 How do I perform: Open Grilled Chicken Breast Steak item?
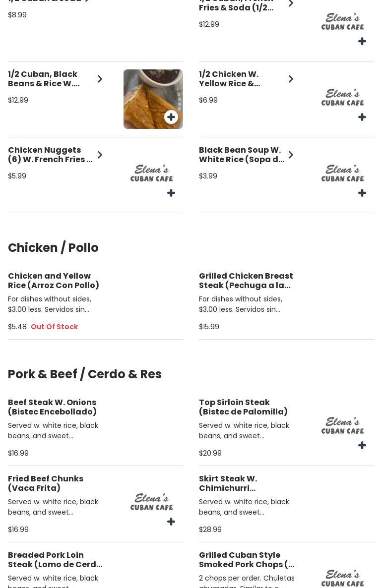point(246,281)
